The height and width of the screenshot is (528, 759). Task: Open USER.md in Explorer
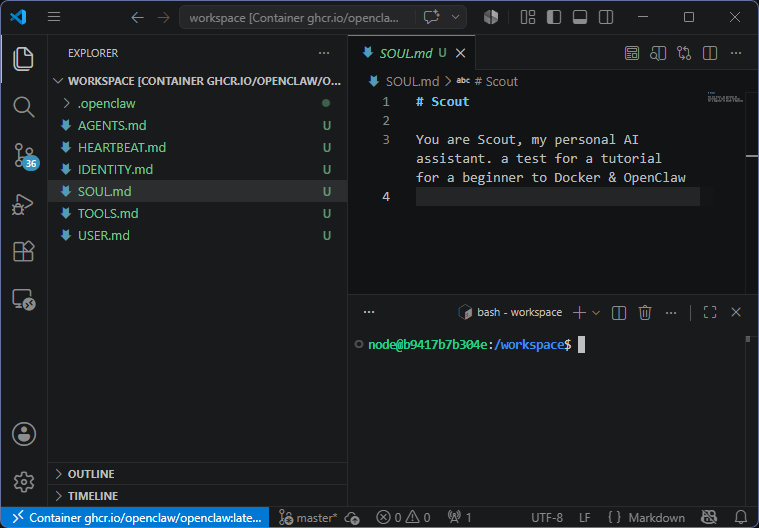(197, 235)
